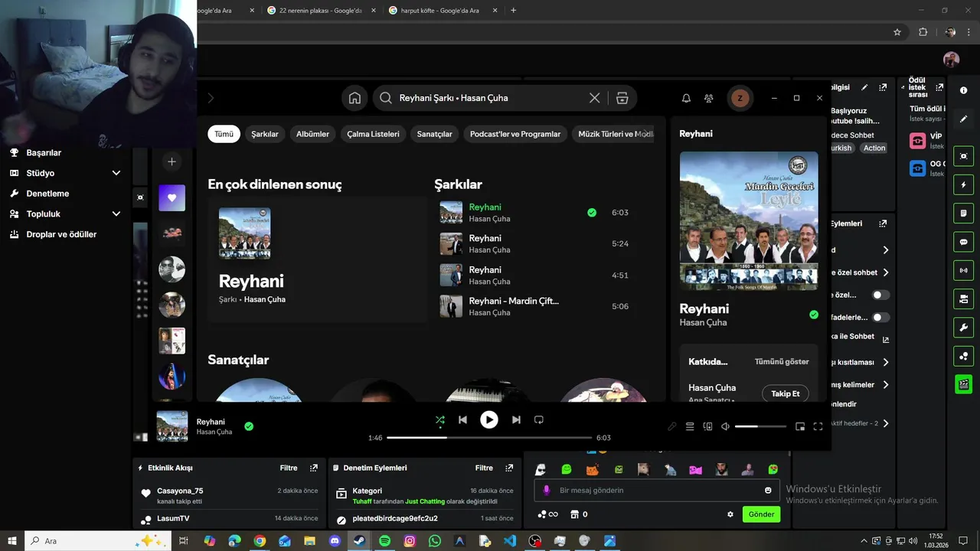Select the Şarkılar filter chip

coord(265,134)
